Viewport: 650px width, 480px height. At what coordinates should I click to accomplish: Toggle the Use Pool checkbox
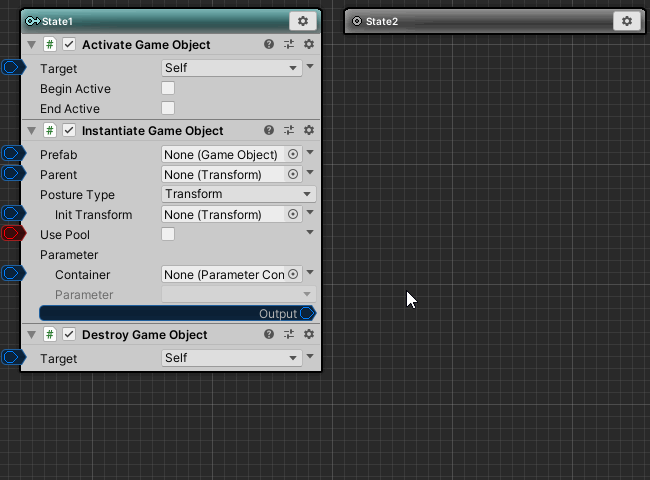(168, 234)
